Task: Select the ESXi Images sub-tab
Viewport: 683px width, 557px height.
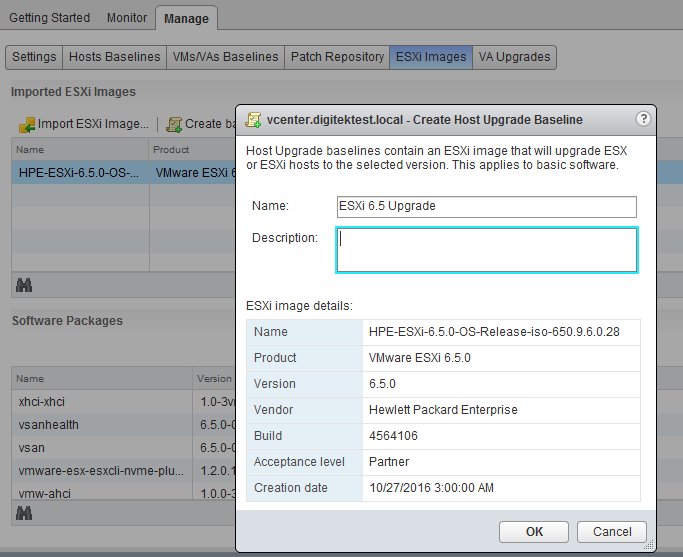Action: click(431, 57)
